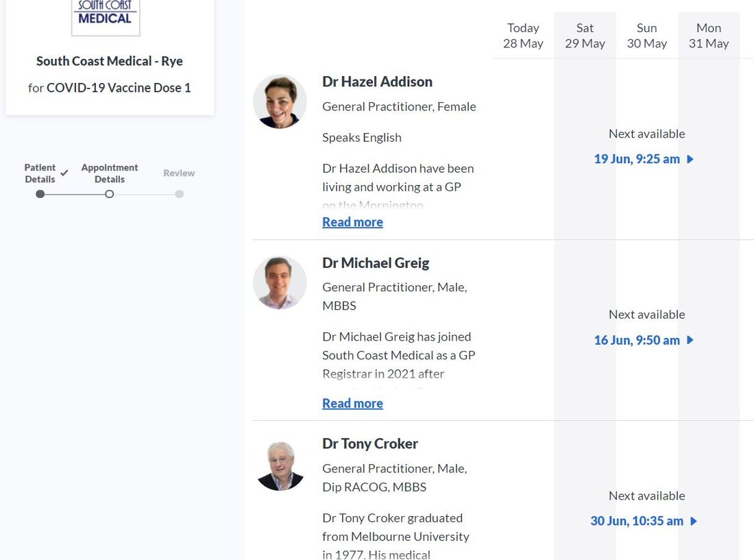Click 'Next available' label for Dr Michael Greig
The height and width of the screenshot is (560, 754).
[647, 315]
